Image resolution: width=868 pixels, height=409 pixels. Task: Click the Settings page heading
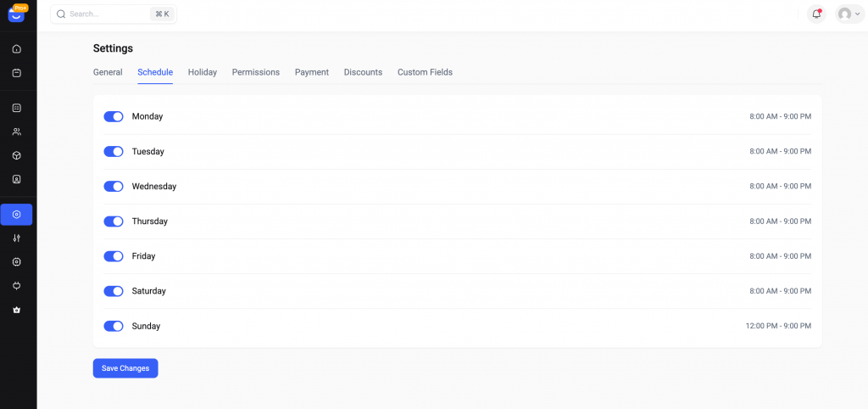[x=113, y=48]
